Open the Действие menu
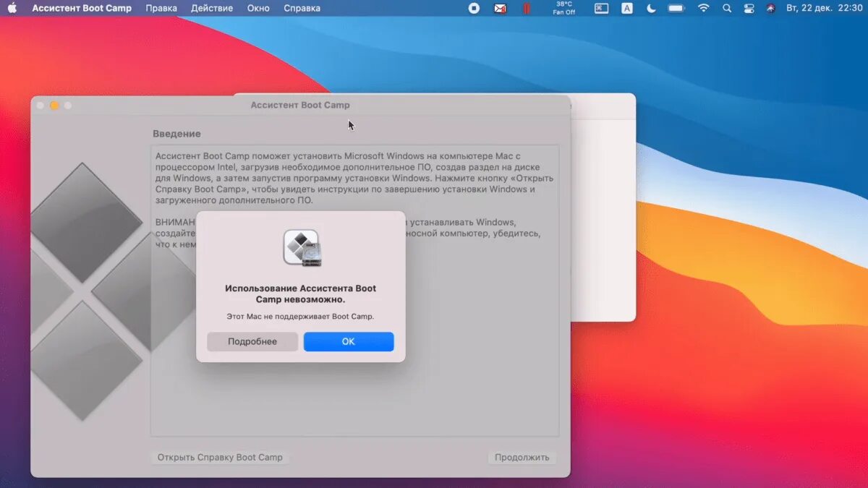This screenshot has height=488, width=868. (x=212, y=9)
